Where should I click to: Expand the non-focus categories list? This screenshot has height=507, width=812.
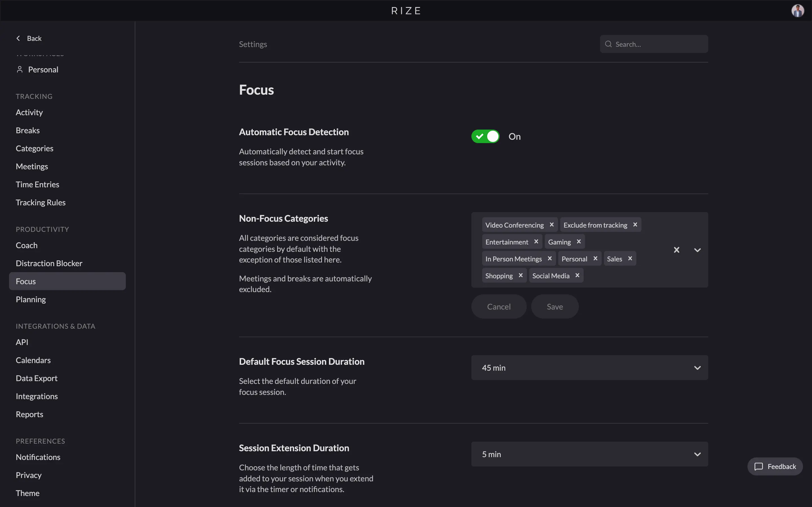tap(697, 250)
